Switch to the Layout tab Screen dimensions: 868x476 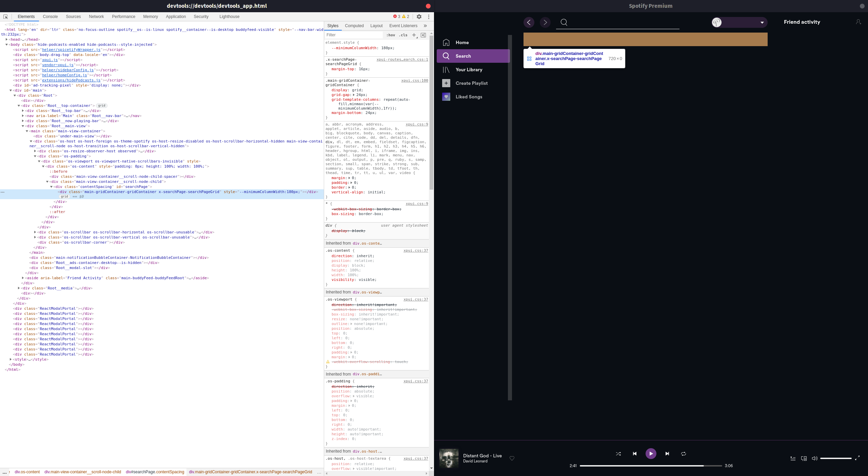coord(376,26)
